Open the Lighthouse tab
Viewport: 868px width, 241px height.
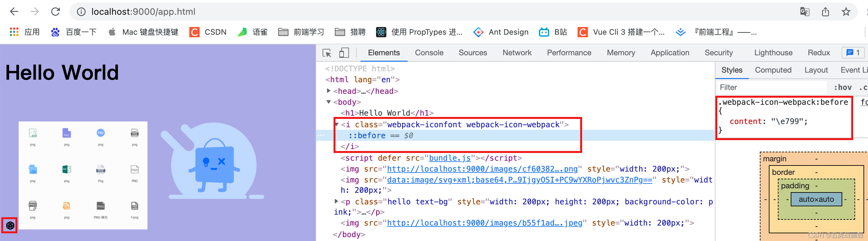773,53
